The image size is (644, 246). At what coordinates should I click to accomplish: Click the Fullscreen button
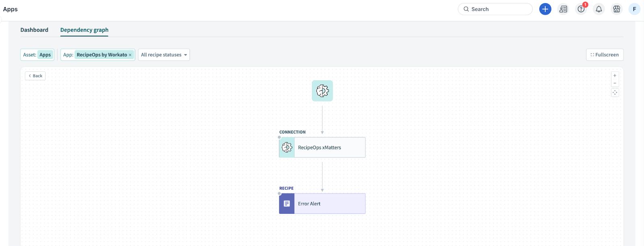(x=605, y=55)
